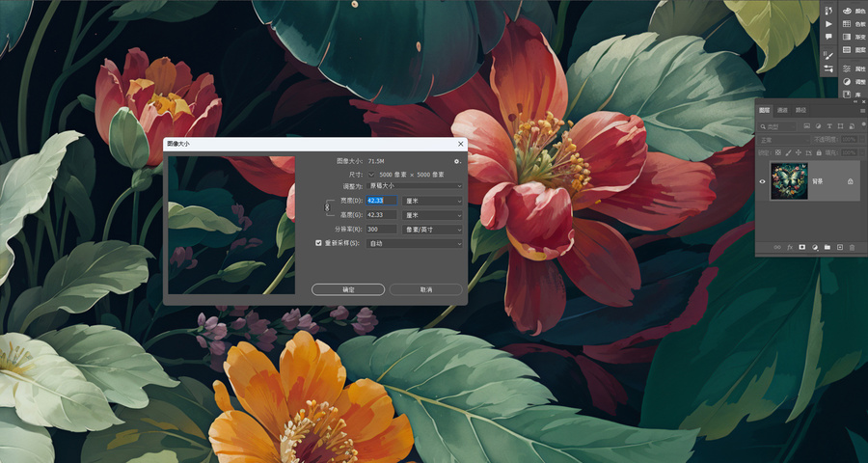Click Delete layer trash icon
Screen dimensions: 868x463
(852, 247)
